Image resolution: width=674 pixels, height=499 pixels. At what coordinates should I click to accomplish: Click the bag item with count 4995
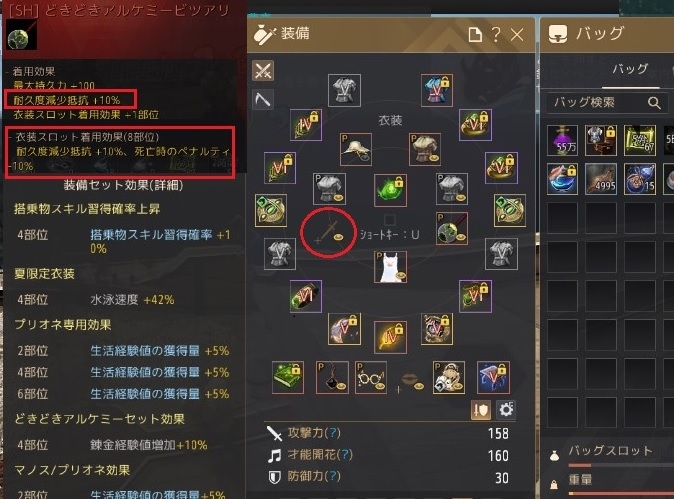tap(601, 179)
